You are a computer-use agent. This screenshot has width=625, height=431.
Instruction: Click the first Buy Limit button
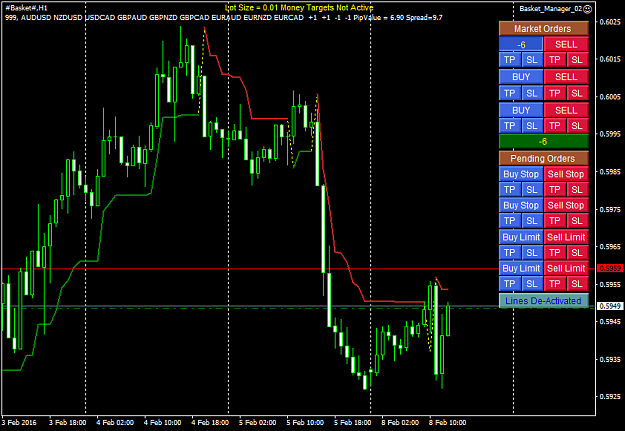521,237
